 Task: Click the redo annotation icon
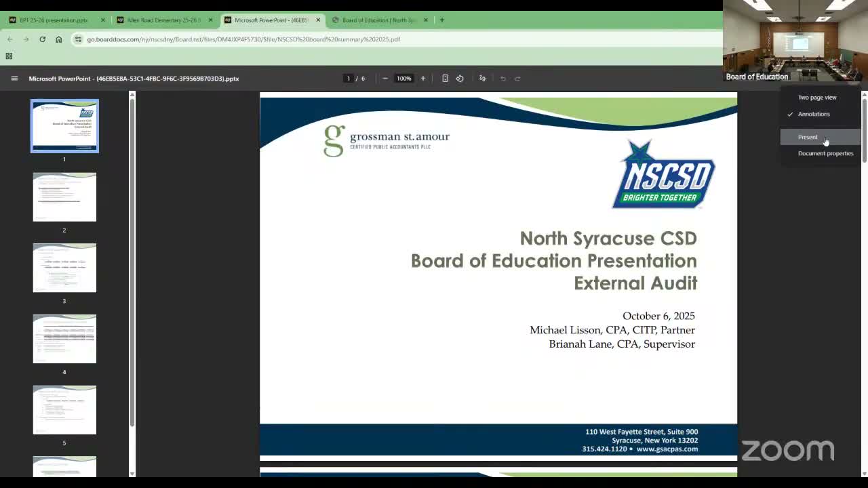517,79
